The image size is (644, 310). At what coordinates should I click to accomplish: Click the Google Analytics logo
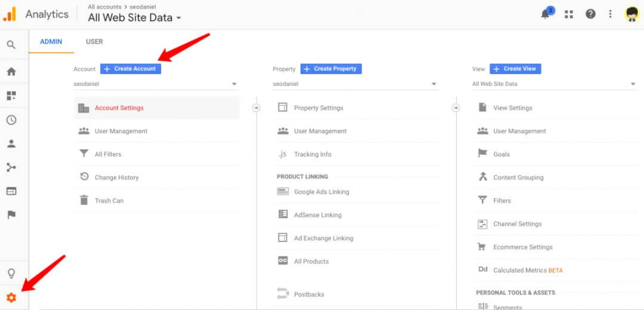coord(10,14)
